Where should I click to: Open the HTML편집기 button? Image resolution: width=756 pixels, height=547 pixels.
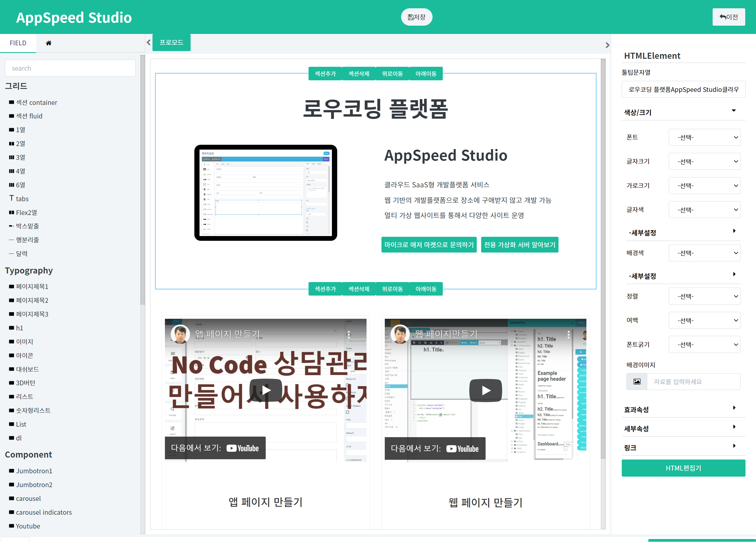683,468
